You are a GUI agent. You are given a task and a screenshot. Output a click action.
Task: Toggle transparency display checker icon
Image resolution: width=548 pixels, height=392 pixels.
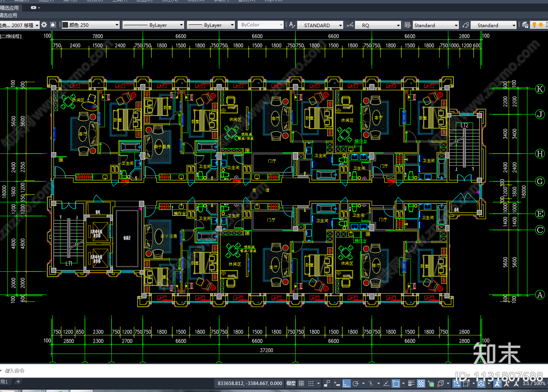point(421,383)
